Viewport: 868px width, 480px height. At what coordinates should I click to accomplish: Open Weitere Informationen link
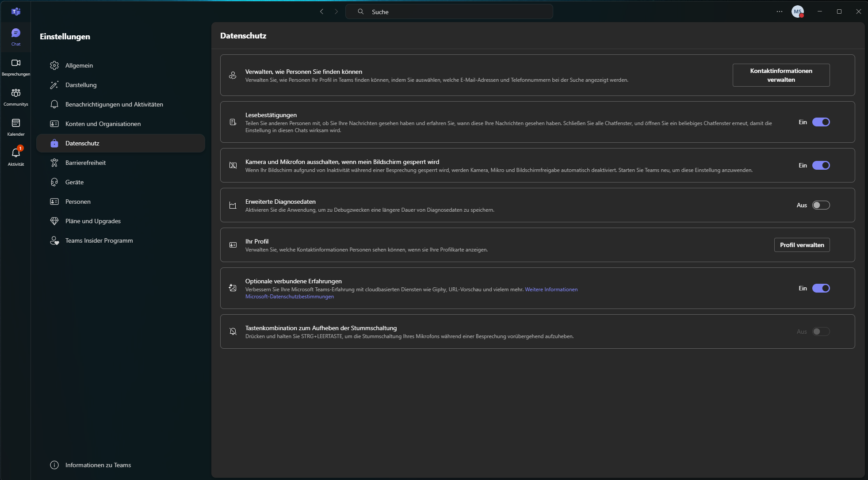point(551,290)
